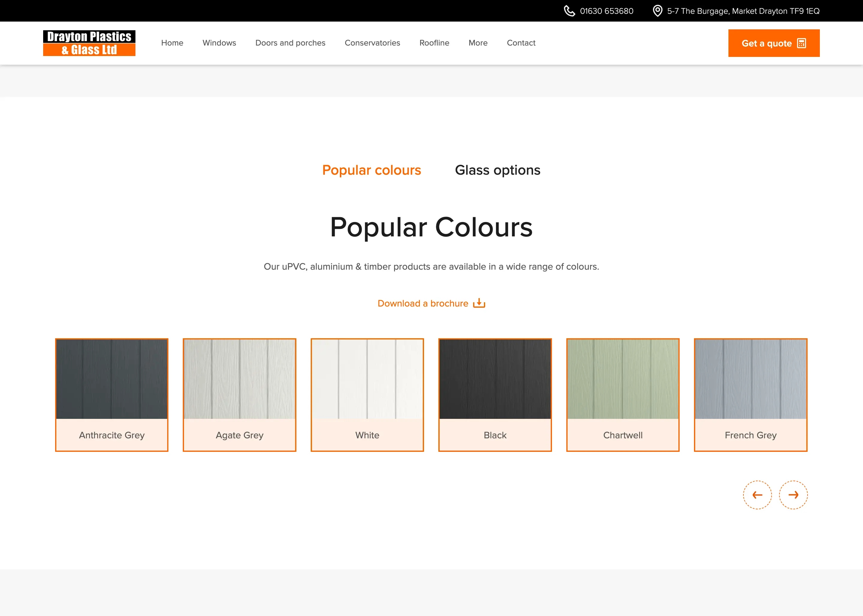Choose the Chartwell green swatch
The width and height of the screenshot is (863, 616).
coord(622,395)
